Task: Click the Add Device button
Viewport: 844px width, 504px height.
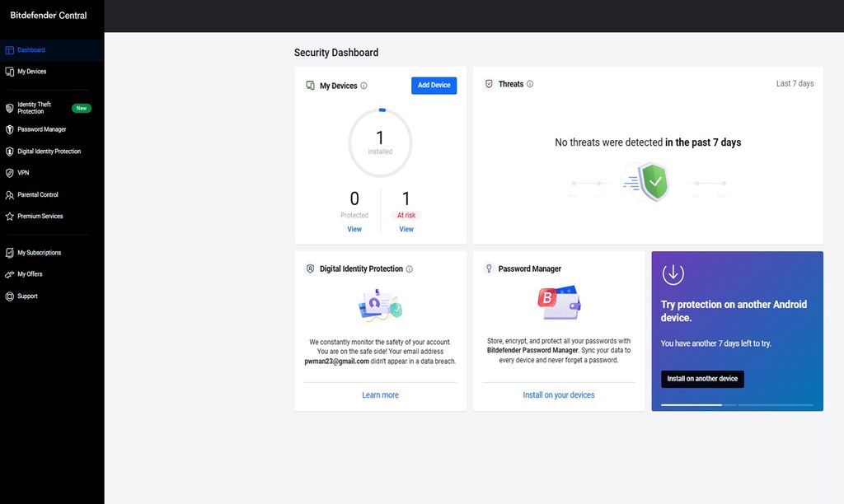Action: pos(434,86)
